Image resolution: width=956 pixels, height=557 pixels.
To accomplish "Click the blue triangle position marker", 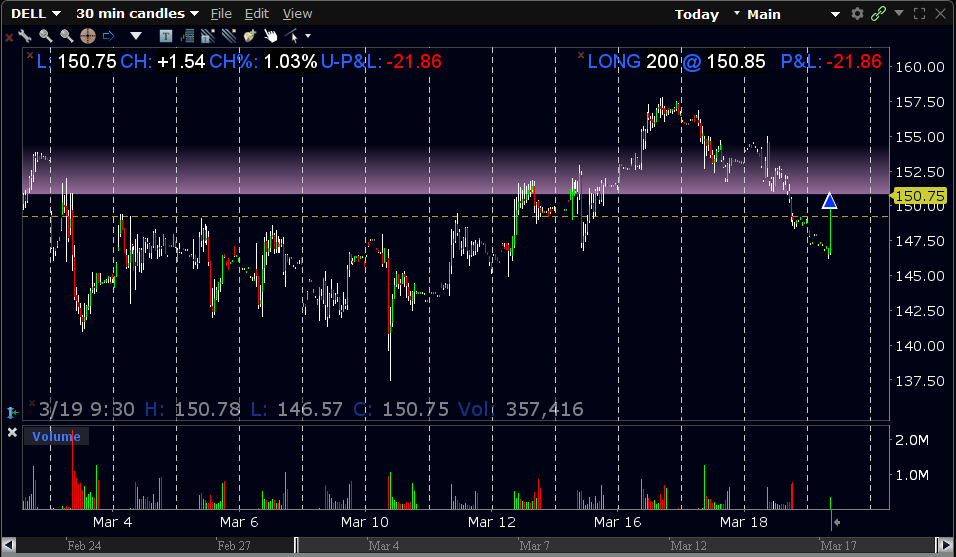I will pos(829,200).
